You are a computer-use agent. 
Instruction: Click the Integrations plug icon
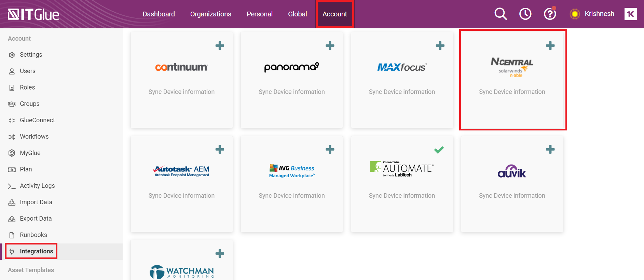pyautogui.click(x=12, y=252)
